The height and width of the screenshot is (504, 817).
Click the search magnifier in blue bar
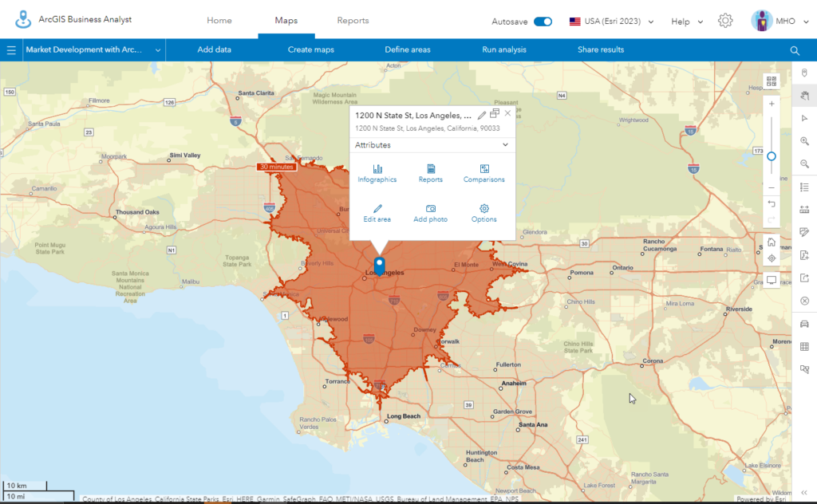[795, 50]
